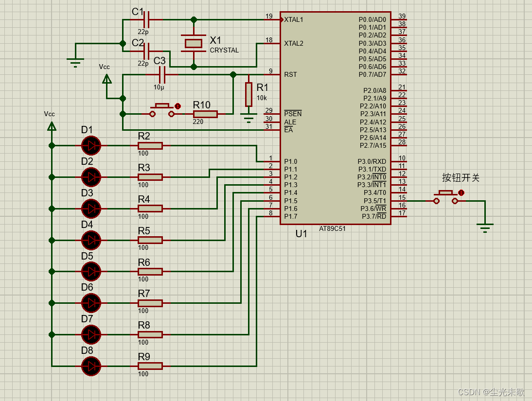532x401 pixels.
Task: Toggle the 按钮开关 push button actuator
Action: point(445,193)
